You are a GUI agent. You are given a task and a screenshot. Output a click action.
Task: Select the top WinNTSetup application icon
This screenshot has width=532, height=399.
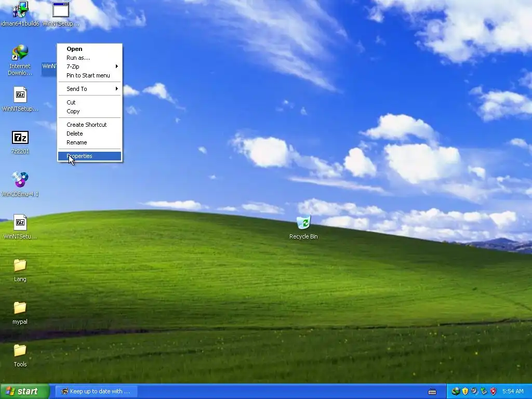(61, 14)
